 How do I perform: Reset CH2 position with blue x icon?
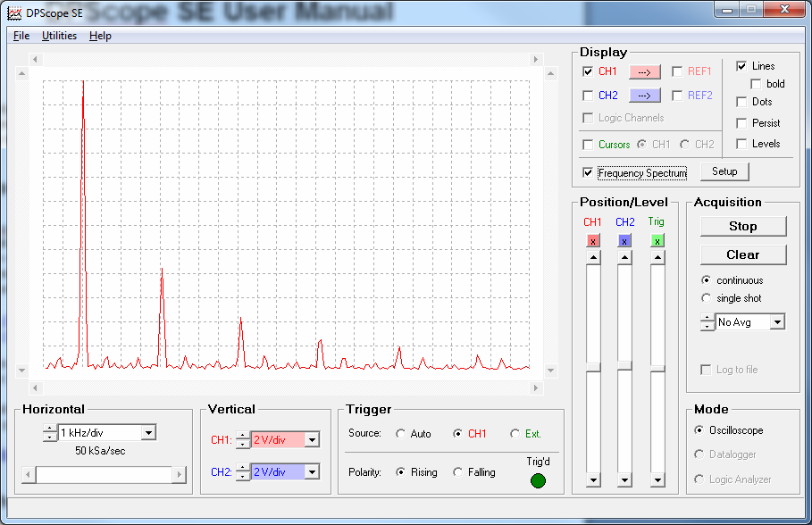[x=624, y=240]
